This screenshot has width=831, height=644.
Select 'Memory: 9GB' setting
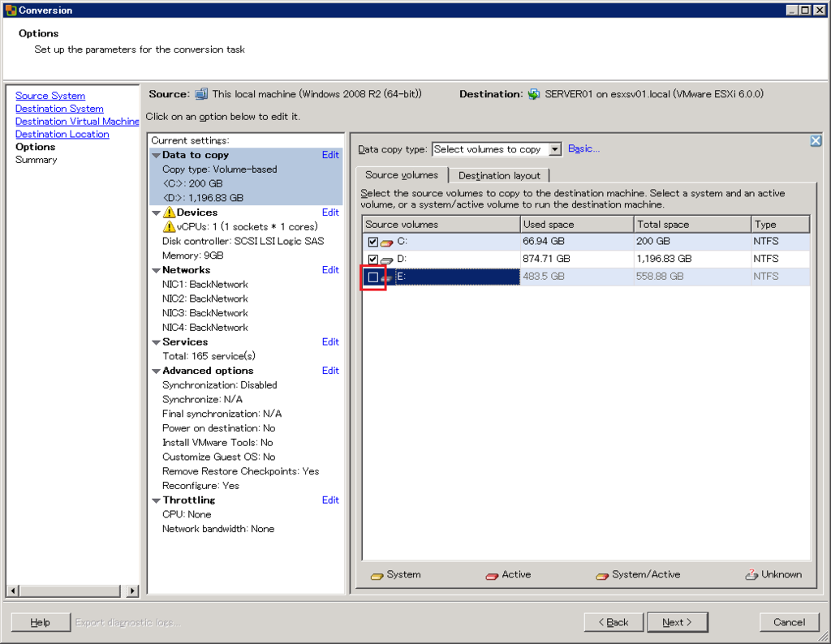pyautogui.click(x=193, y=255)
